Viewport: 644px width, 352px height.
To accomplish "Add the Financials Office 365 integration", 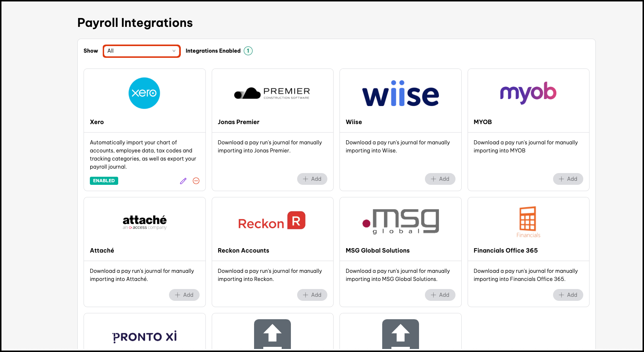I will click(x=568, y=295).
